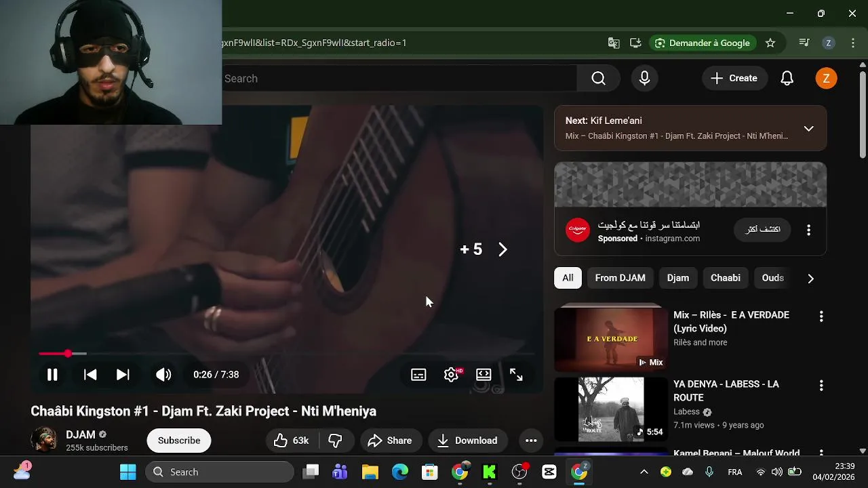Subscribe to DJAM channel
Viewport: 868px width, 488px height.
click(179, 441)
